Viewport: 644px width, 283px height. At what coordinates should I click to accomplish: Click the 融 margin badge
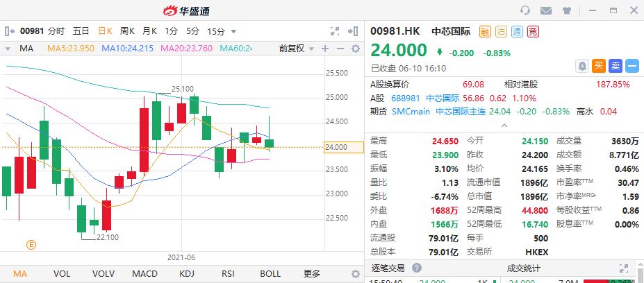[485, 32]
